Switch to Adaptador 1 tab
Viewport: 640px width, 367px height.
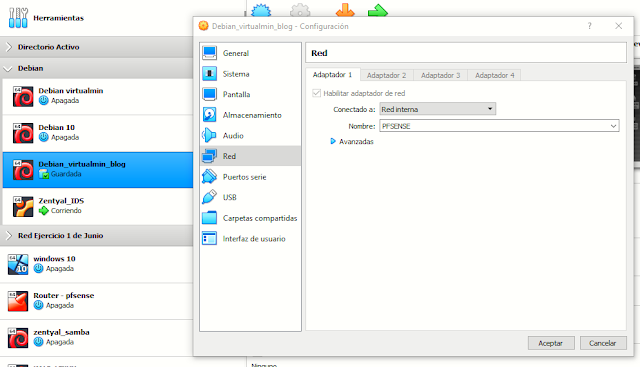tap(332, 75)
